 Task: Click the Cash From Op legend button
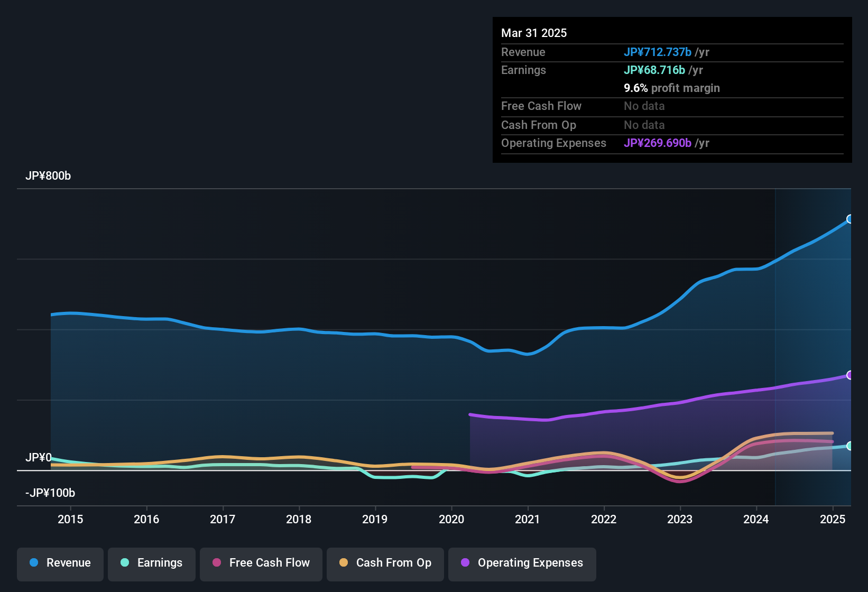click(385, 563)
